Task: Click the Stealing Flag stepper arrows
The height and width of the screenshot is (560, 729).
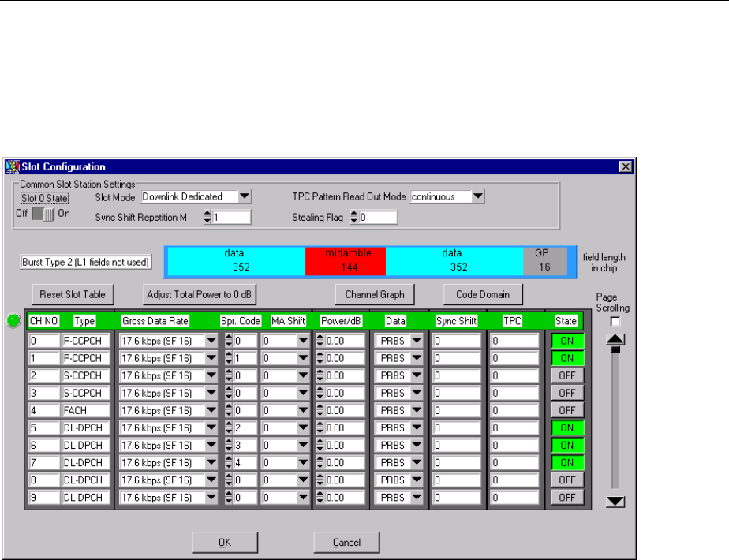Action: coord(353,217)
